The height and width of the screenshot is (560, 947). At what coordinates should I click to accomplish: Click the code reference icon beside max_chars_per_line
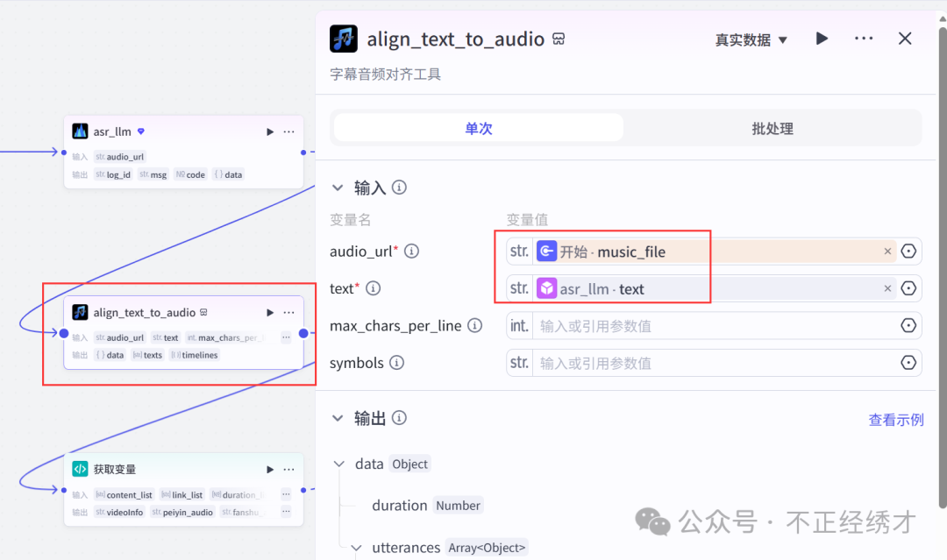[908, 325]
